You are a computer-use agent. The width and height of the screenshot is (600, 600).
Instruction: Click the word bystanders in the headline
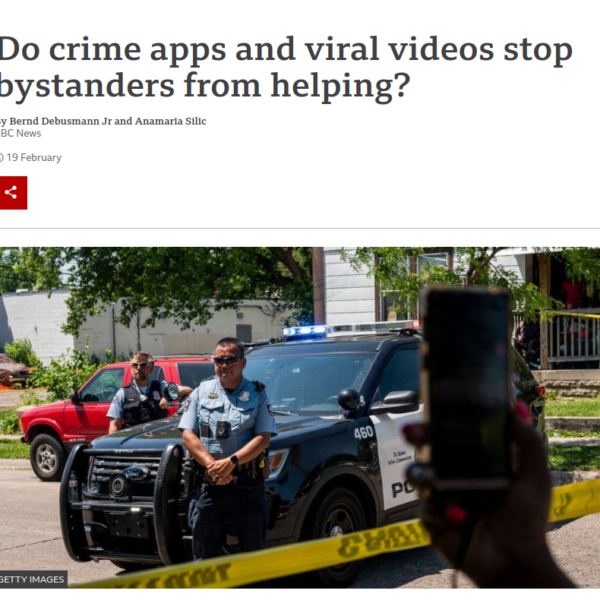click(x=87, y=85)
